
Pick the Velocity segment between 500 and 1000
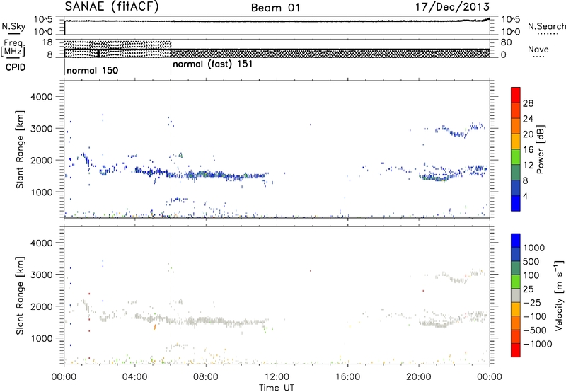(x=516, y=254)
